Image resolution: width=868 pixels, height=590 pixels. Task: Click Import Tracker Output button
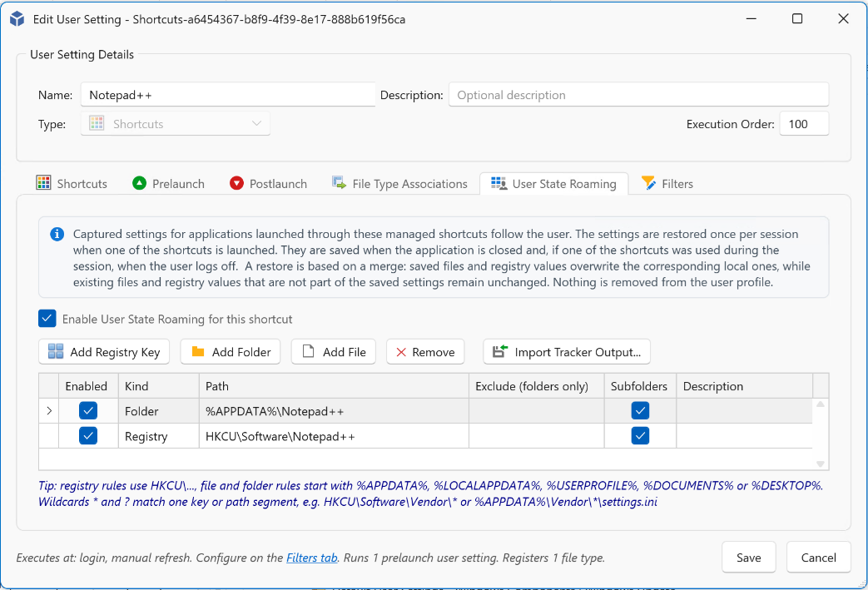(x=567, y=351)
